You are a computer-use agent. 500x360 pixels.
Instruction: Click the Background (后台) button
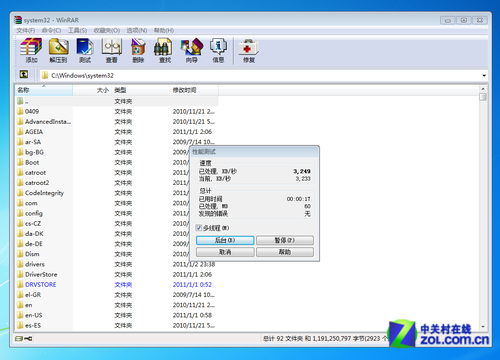[225, 240]
